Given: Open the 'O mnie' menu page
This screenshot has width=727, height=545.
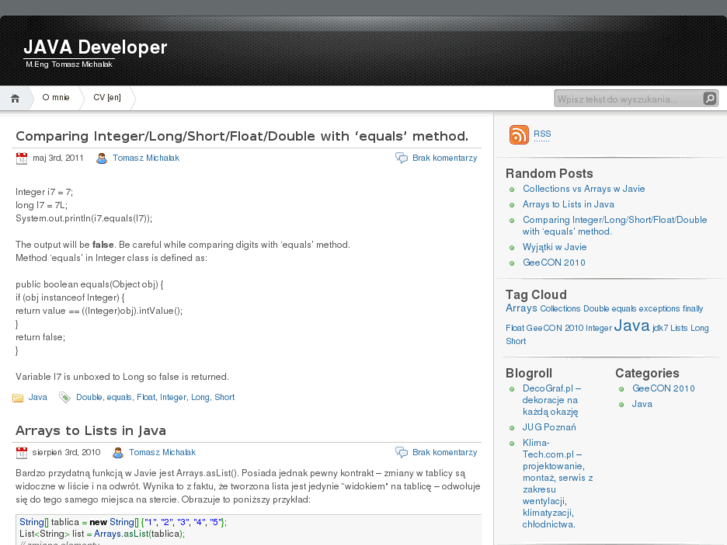Looking at the screenshot, I should [56, 97].
